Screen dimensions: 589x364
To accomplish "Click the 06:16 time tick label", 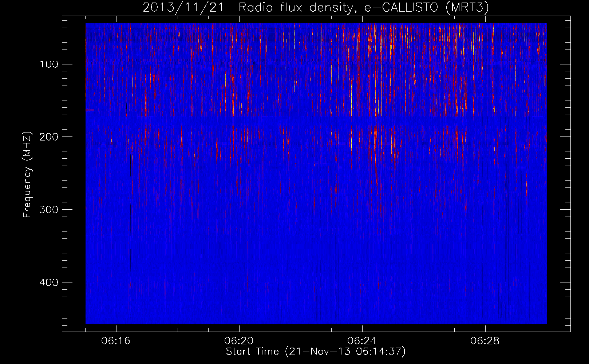I will pyautogui.click(x=116, y=341).
